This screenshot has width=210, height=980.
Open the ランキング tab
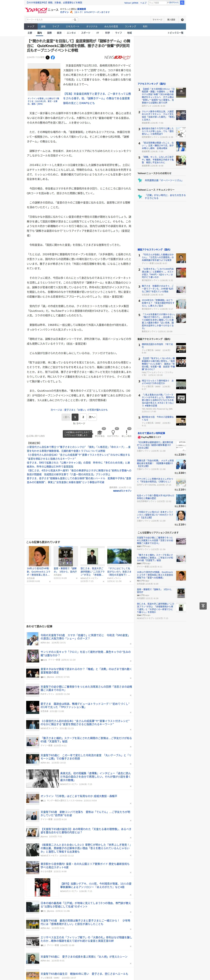[130, 27]
